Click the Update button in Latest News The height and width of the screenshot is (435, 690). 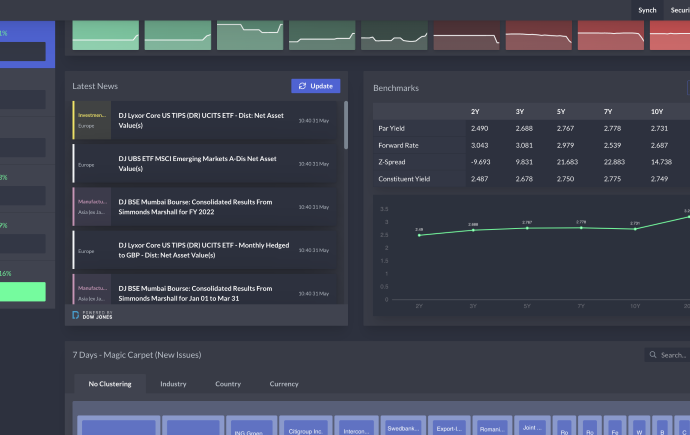[316, 86]
